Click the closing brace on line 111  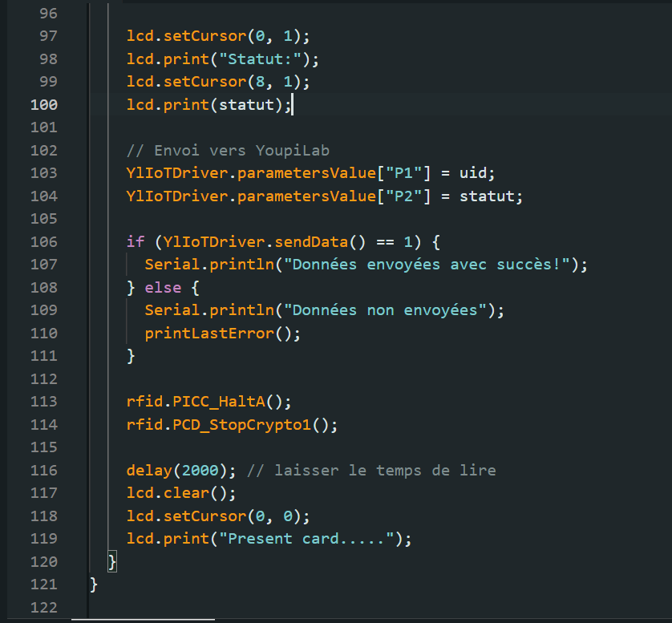[131, 356]
